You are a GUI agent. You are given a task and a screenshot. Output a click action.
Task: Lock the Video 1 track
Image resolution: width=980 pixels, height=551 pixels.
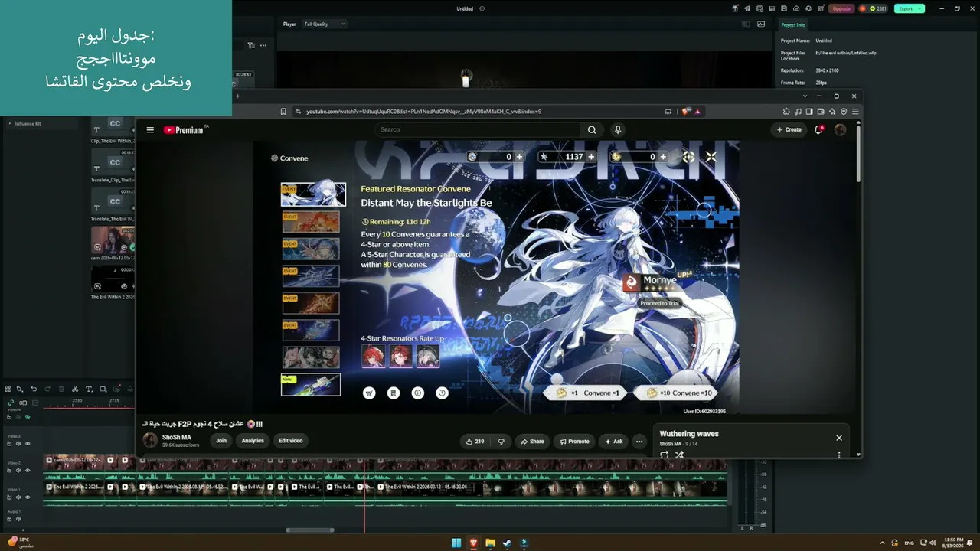coord(10,497)
